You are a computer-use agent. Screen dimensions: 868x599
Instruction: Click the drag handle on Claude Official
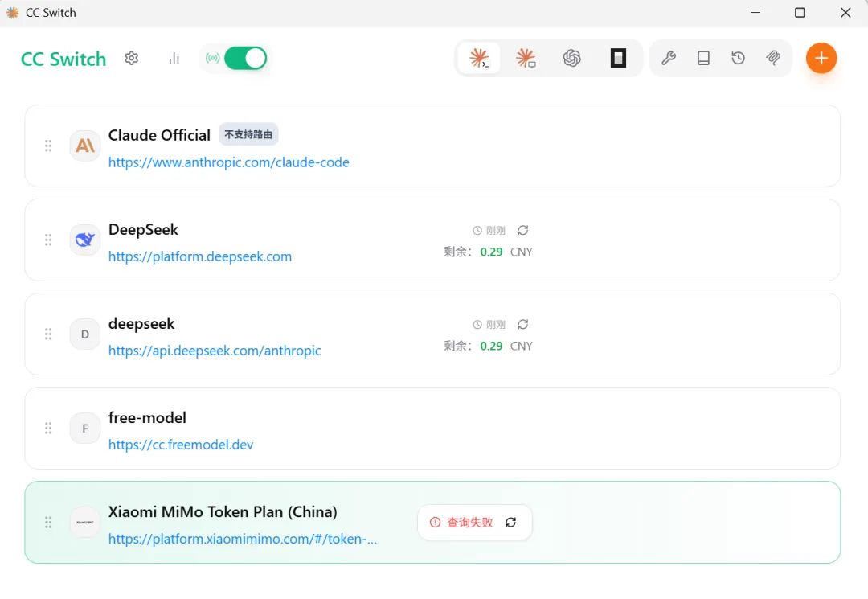click(48, 146)
